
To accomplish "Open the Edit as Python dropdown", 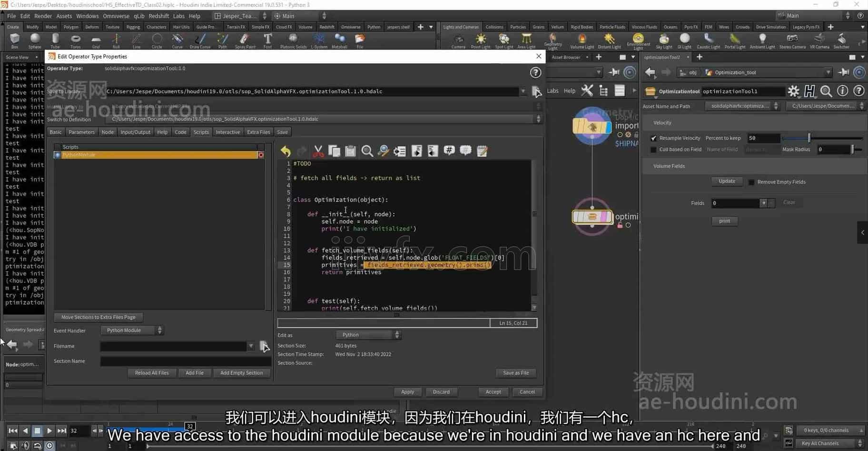I will (368, 335).
